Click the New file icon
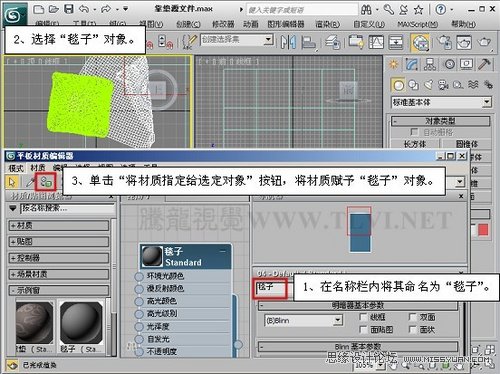 tap(39, 9)
